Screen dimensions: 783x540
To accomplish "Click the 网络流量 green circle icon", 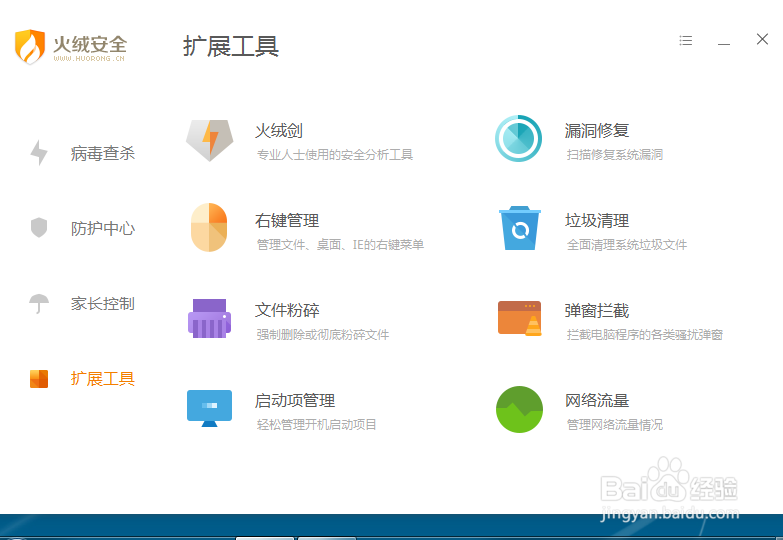I will (519, 409).
